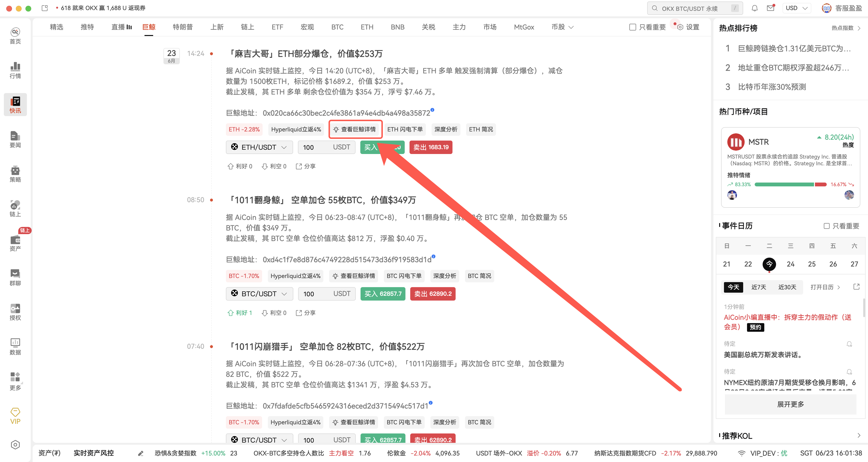
Task: Open the 策略 strategy robot icon
Action: point(15,174)
